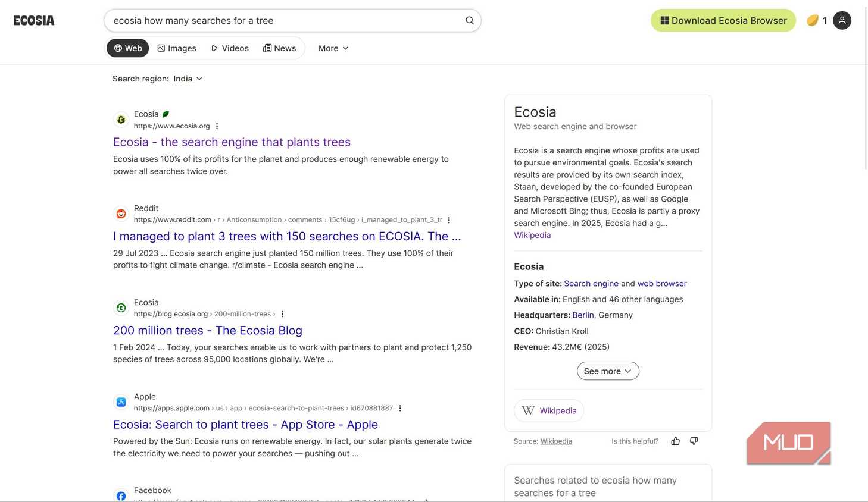Open '200 million trees - The Ecosia Blog'

click(208, 330)
